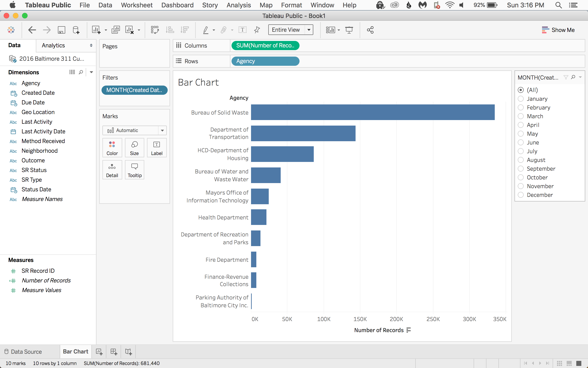This screenshot has width=588, height=368.
Task: Open the New worksheet dropdown arrow
Action: coord(106,30)
